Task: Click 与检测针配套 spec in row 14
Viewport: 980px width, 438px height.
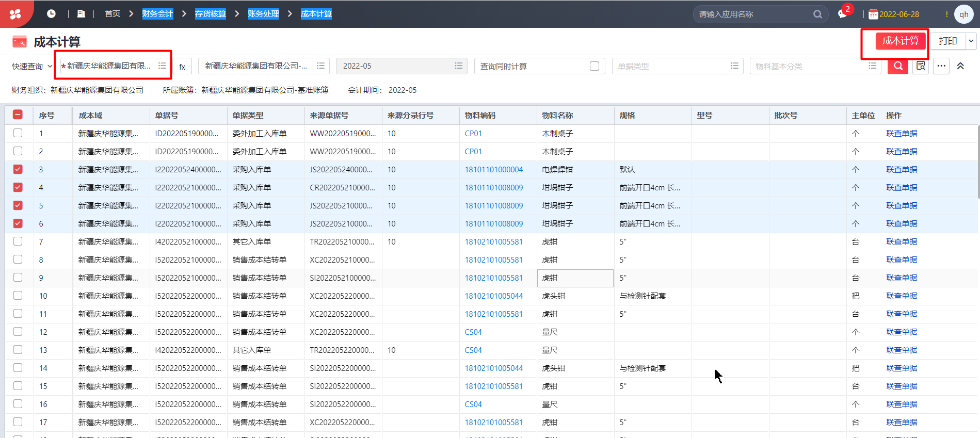Action: tap(642, 368)
